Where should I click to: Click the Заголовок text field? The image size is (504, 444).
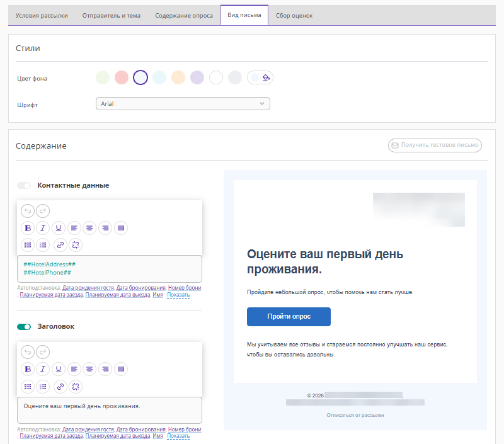click(109, 410)
